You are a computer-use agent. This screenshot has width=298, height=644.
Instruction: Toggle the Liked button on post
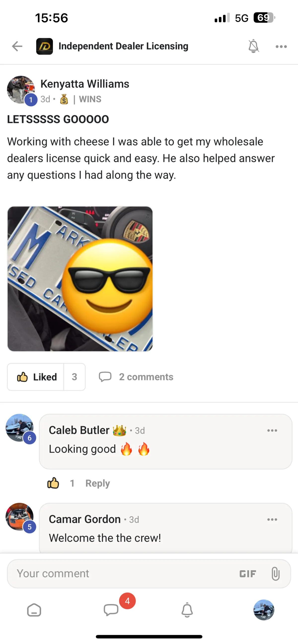coord(36,377)
